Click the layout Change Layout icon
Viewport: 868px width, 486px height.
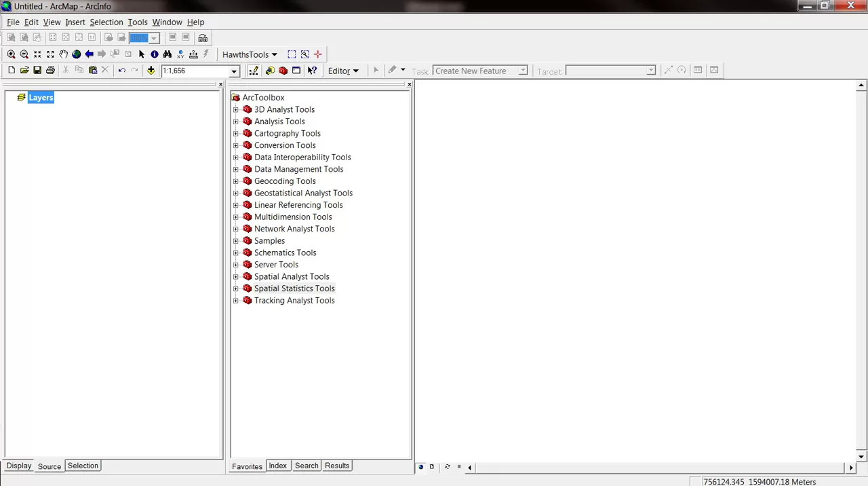point(203,38)
